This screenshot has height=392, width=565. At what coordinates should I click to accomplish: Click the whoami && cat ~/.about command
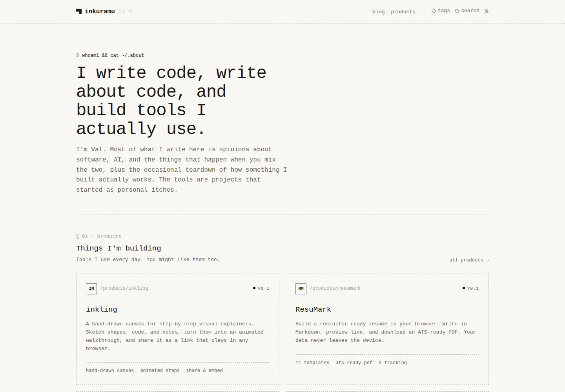pyautogui.click(x=113, y=55)
